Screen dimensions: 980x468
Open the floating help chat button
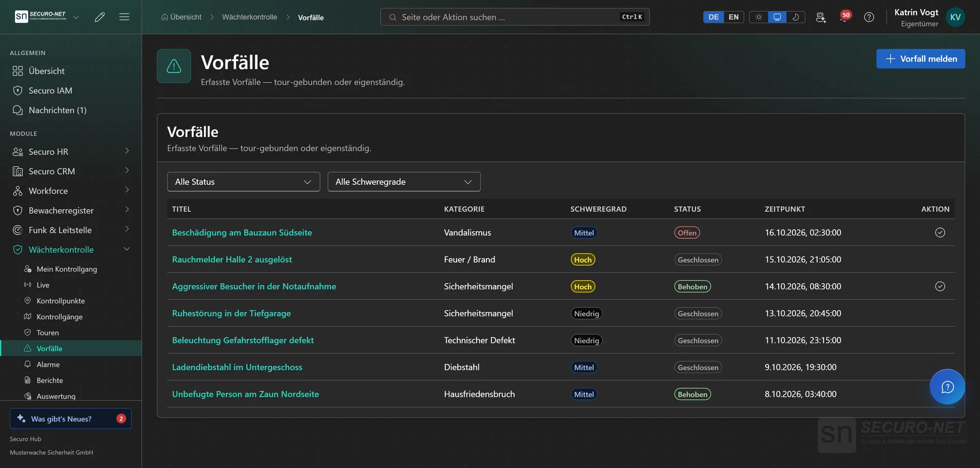(947, 387)
